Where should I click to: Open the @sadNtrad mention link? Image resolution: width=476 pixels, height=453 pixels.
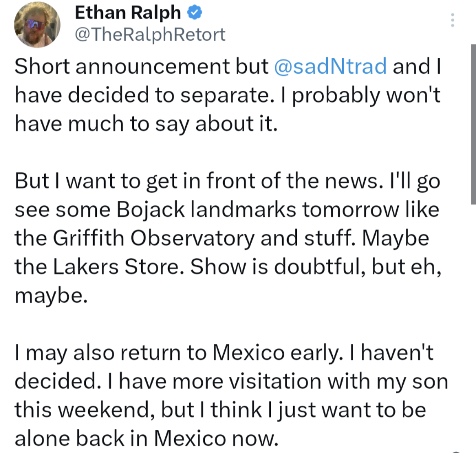(331, 66)
